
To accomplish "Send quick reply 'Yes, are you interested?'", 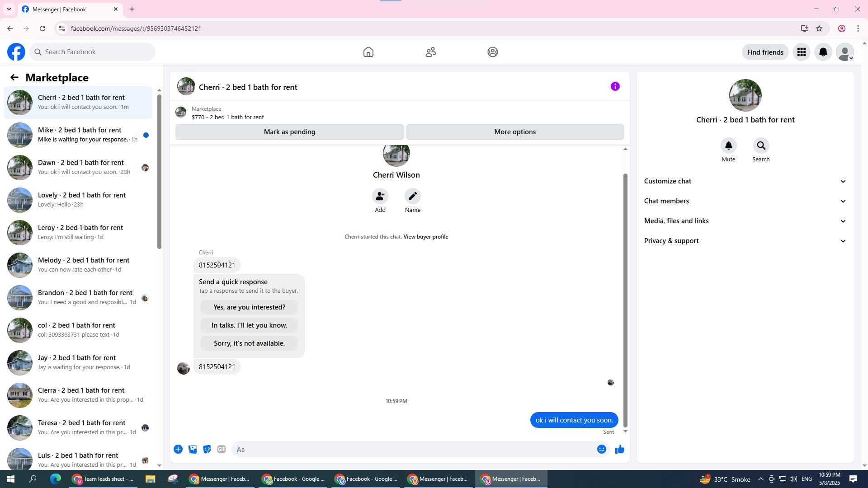I will pyautogui.click(x=249, y=307).
